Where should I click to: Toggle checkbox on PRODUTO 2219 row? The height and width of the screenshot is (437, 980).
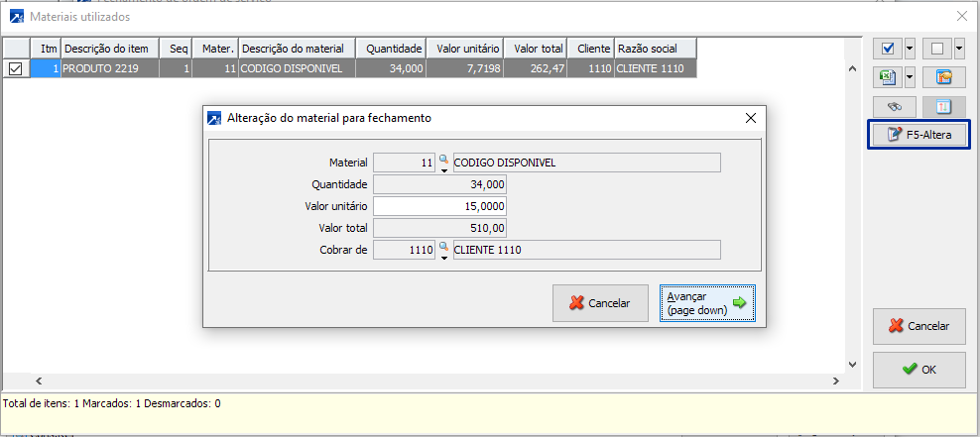[15, 69]
